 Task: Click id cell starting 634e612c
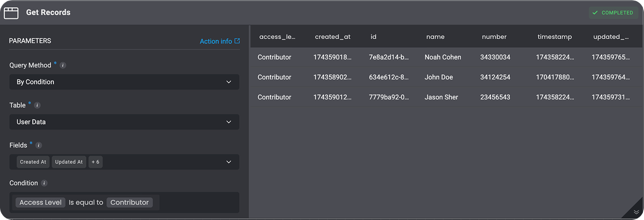click(x=389, y=77)
